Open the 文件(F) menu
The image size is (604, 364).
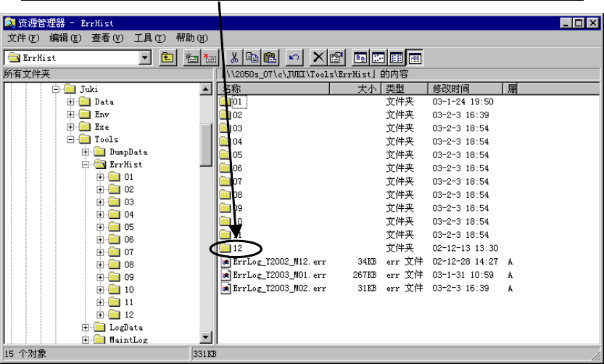point(22,38)
